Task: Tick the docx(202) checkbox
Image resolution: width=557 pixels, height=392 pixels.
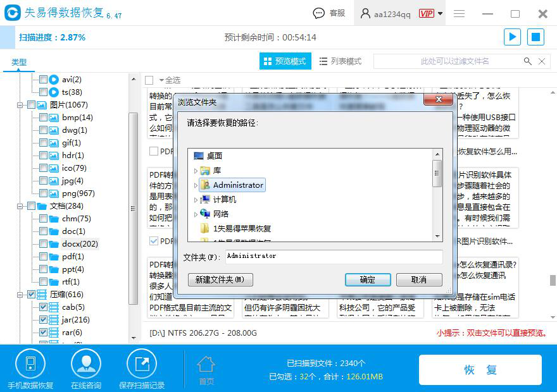Action: tap(43, 244)
